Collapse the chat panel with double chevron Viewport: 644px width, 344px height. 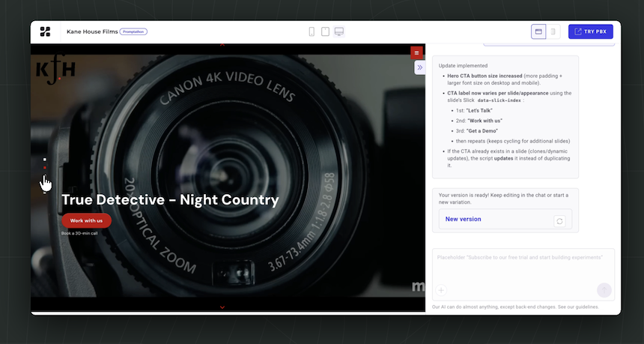pos(420,67)
